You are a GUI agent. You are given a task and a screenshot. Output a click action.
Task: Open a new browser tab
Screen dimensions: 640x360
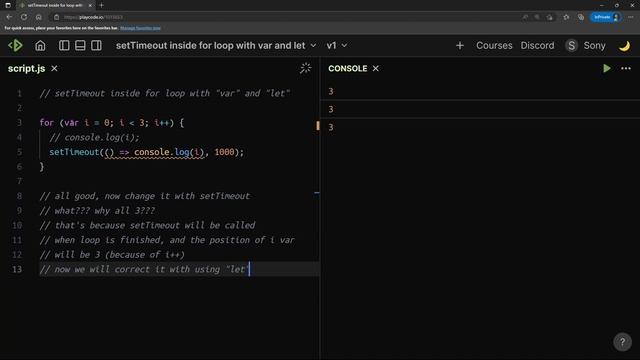click(101, 5)
